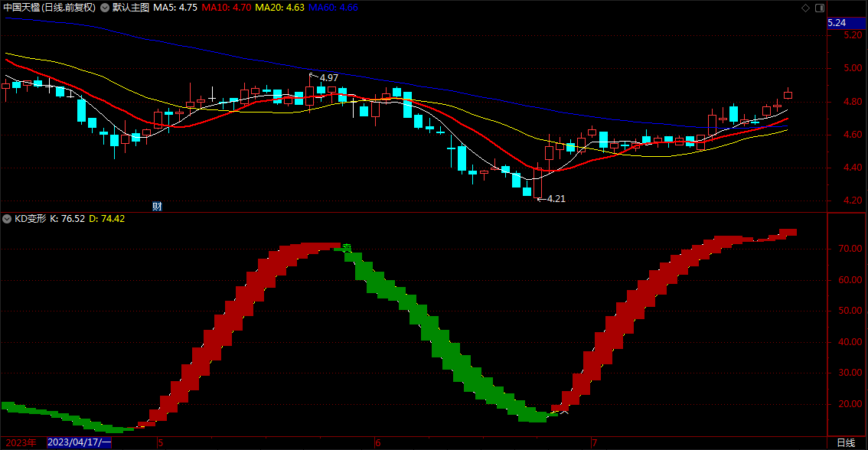Image resolution: width=868 pixels, height=450 pixels.
Task: Click the MA60 blue average label
Action: click(x=333, y=8)
